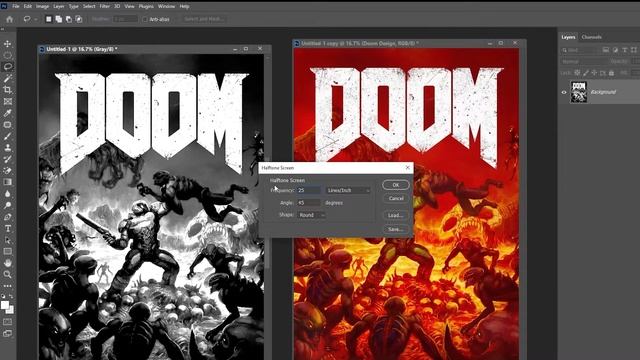Select the Gradient tool
This screenshot has height=360, width=640.
tap(7, 182)
